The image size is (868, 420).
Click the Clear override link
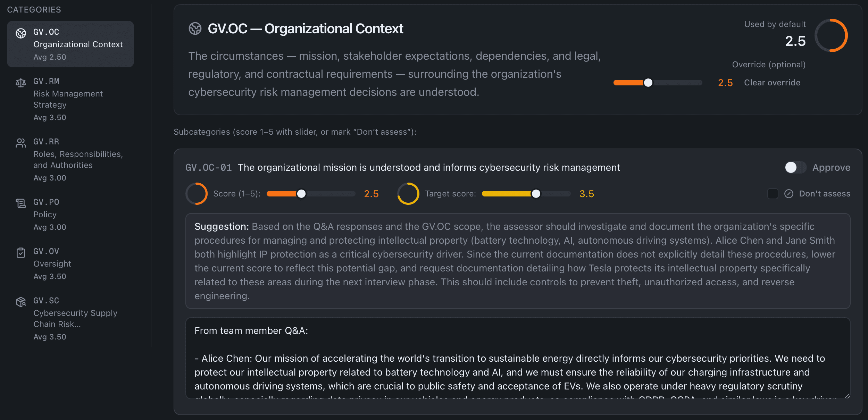(x=772, y=82)
